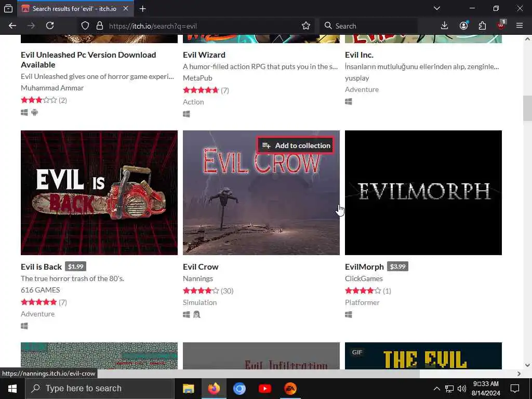Bookmark this page with the star

coord(305,26)
